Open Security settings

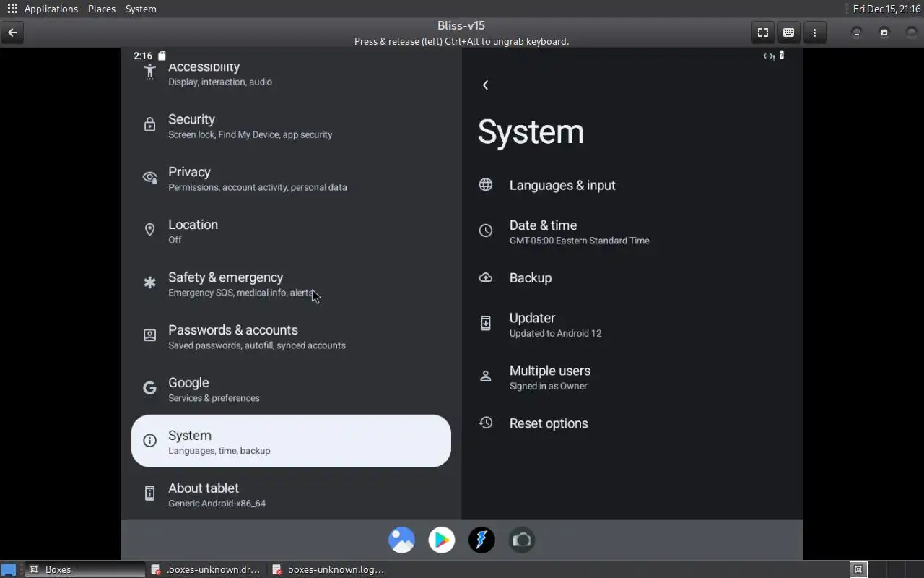tap(291, 126)
